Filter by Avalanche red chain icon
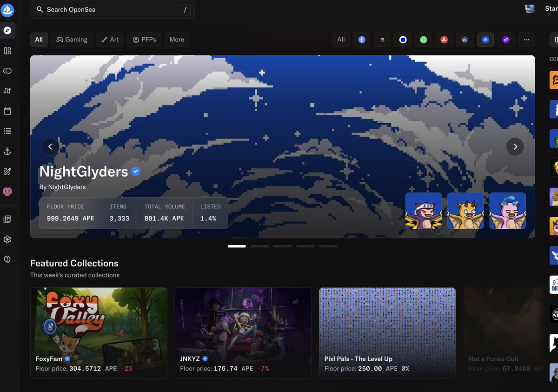This screenshot has height=392, width=558. tap(444, 40)
